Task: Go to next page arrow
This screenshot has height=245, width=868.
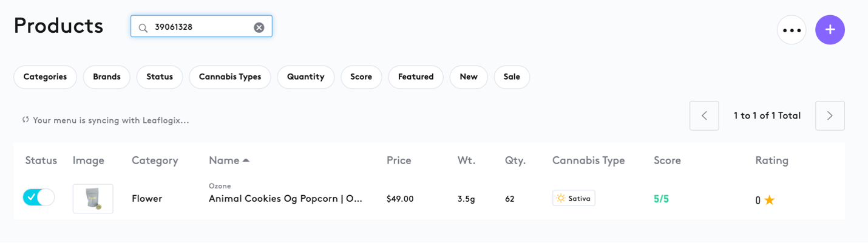Action: pyautogui.click(x=830, y=116)
